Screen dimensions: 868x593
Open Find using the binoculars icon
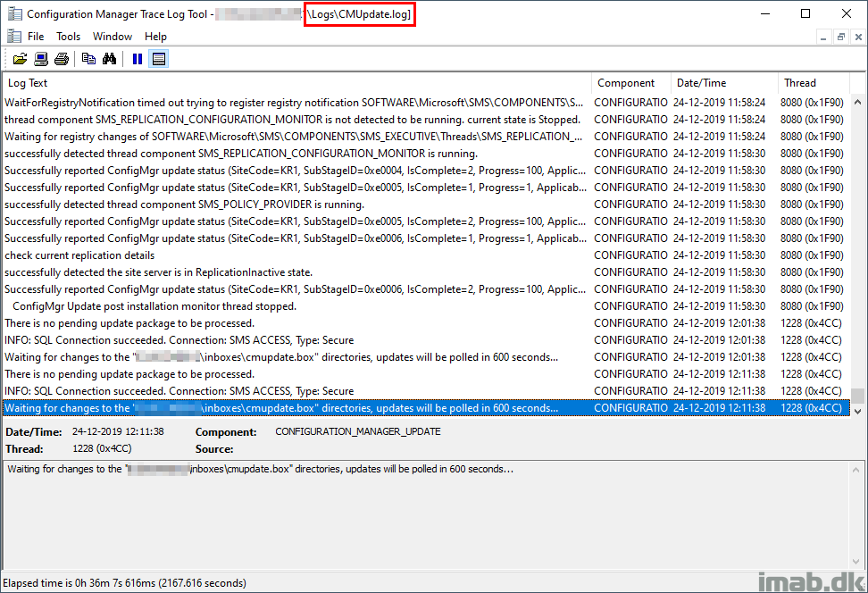(x=109, y=59)
